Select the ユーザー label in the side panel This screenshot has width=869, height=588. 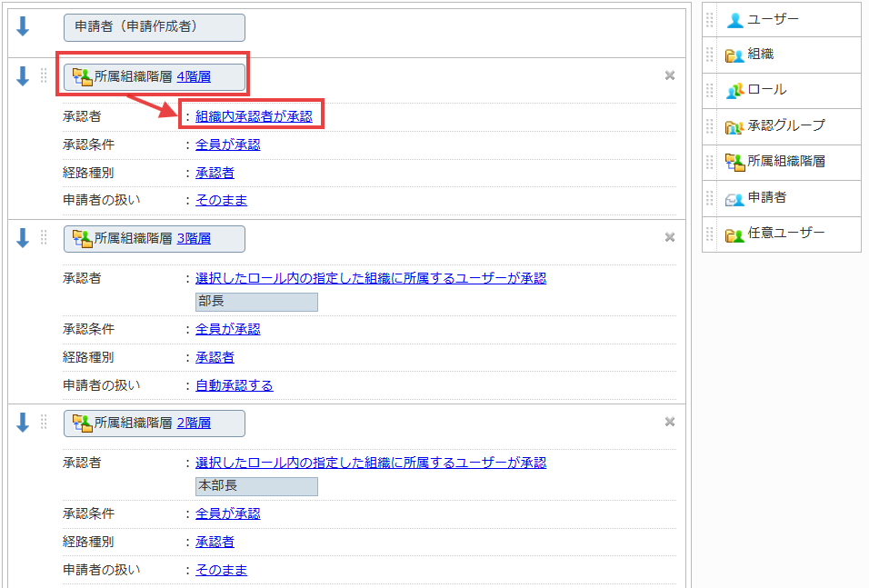coord(773,19)
